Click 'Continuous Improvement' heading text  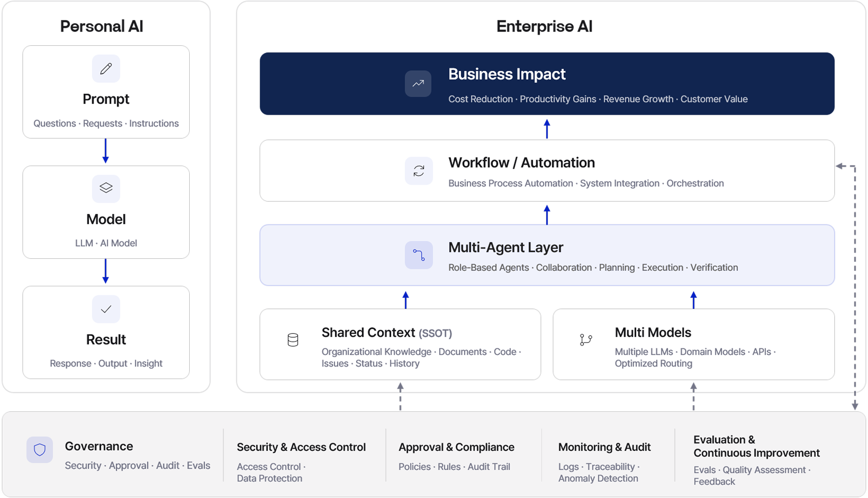pos(757,453)
